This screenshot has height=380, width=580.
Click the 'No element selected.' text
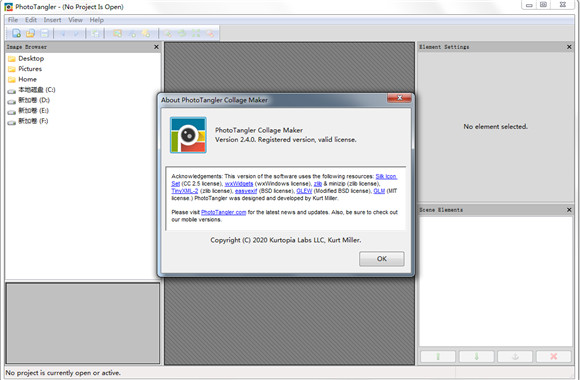495,127
